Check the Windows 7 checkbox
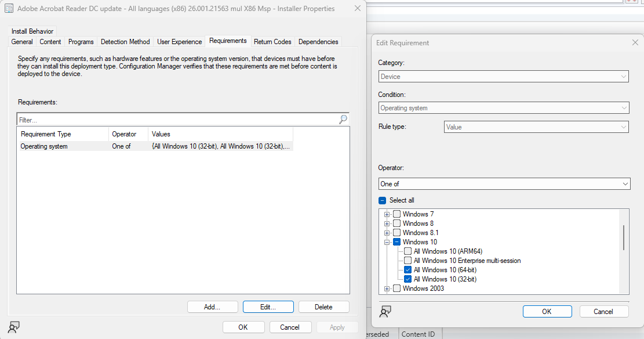This screenshot has width=644, height=339. pos(396,214)
